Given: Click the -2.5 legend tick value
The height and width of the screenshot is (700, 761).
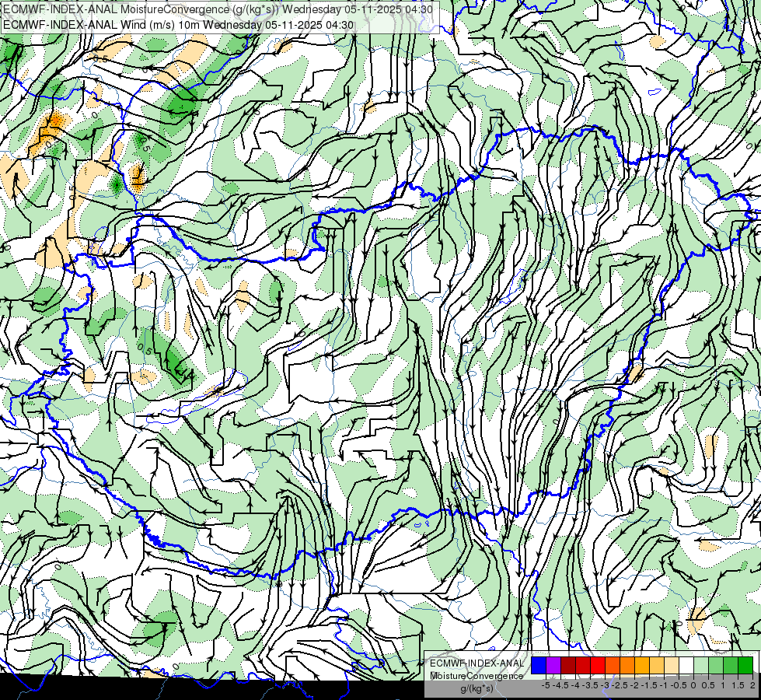Looking at the screenshot, I should (x=621, y=685).
